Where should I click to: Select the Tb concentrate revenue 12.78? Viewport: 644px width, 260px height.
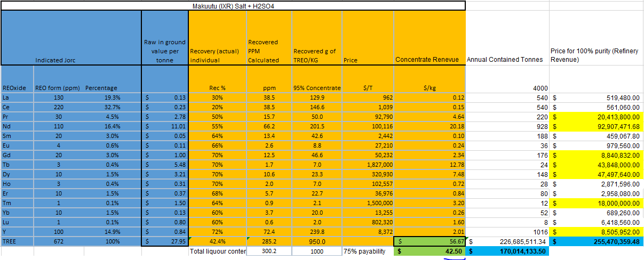(430, 165)
